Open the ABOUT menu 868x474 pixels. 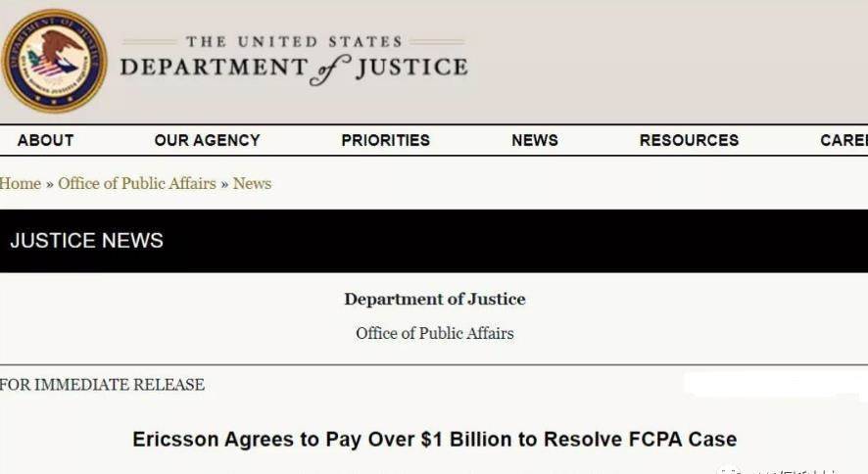click(x=45, y=140)
